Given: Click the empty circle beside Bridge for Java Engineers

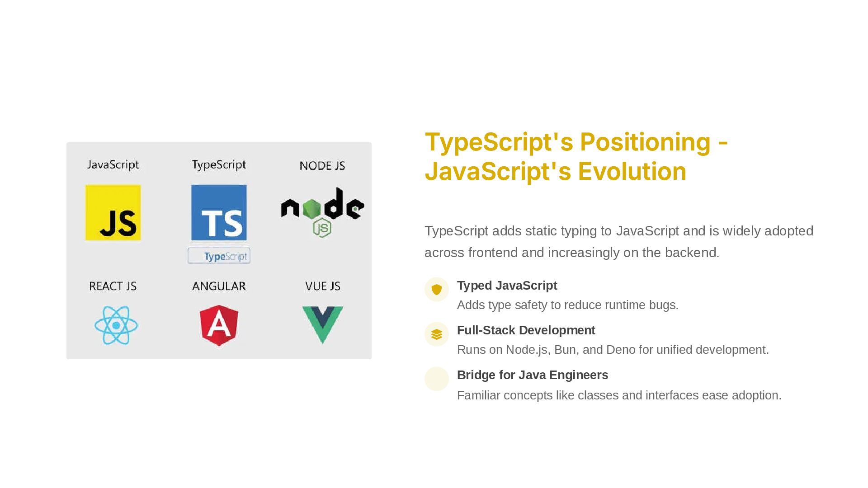Looking at the screenshot, I should [x=436, y=379].
